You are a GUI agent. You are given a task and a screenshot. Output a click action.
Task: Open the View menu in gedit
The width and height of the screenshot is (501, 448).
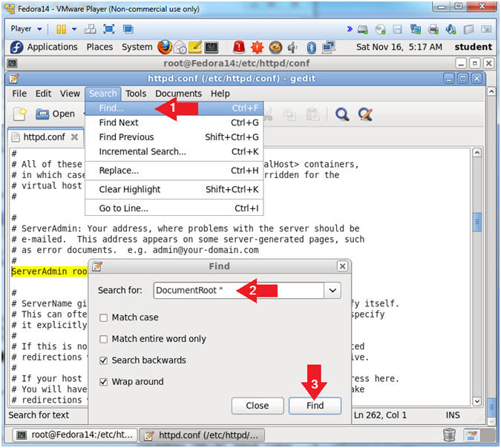point(70,93)
